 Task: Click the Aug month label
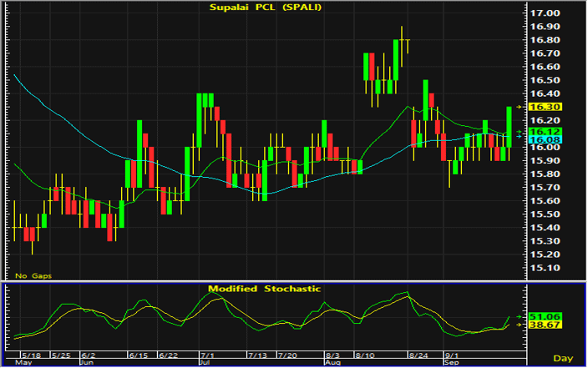pos(332,362)
